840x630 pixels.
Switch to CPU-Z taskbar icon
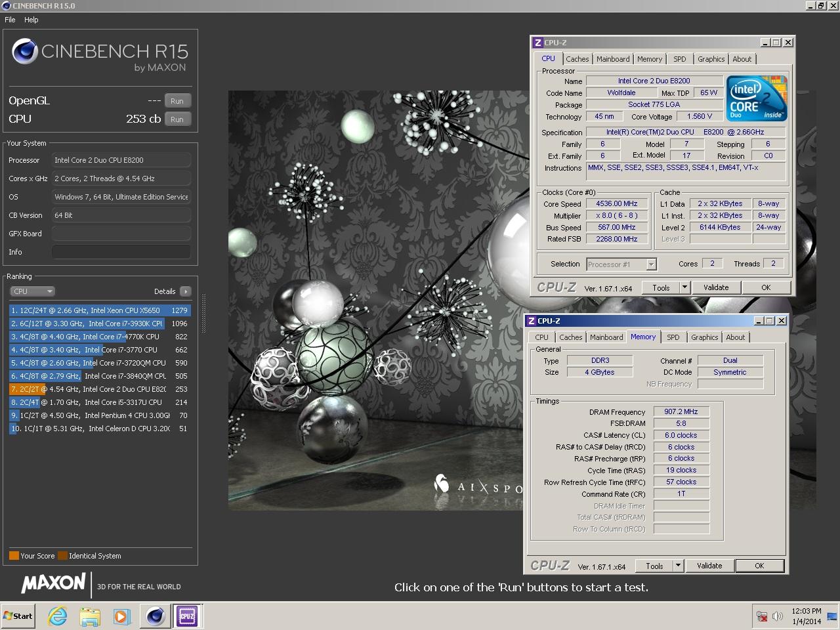point(187,616)
